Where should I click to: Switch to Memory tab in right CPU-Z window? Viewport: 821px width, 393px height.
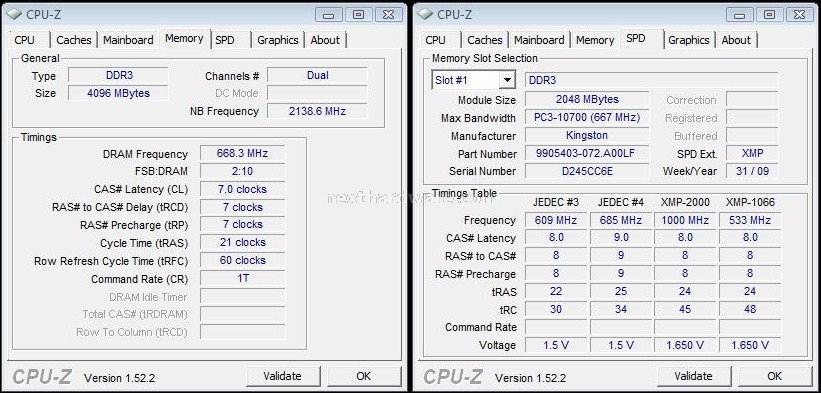[x=595, y=40]
